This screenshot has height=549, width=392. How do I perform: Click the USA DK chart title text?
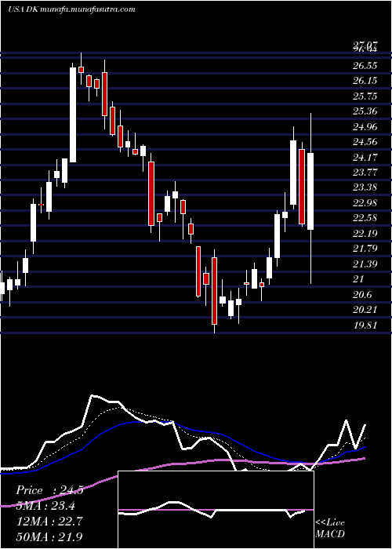(x=72, y=9)
